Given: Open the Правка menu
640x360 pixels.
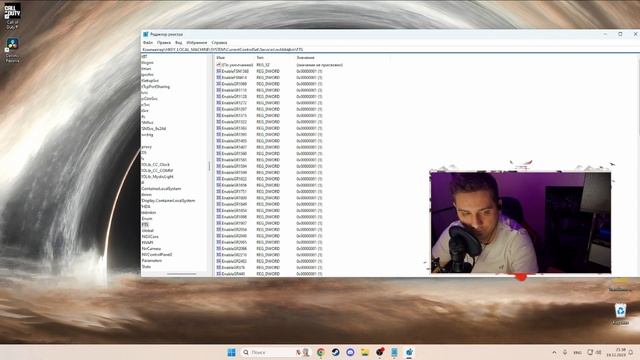Looking at the screenshot, I should pyautogui.click(x=164, y=42).
